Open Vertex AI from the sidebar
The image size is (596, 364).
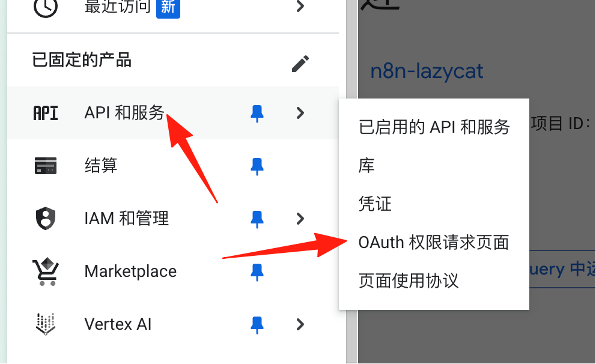tap(118, 324)
